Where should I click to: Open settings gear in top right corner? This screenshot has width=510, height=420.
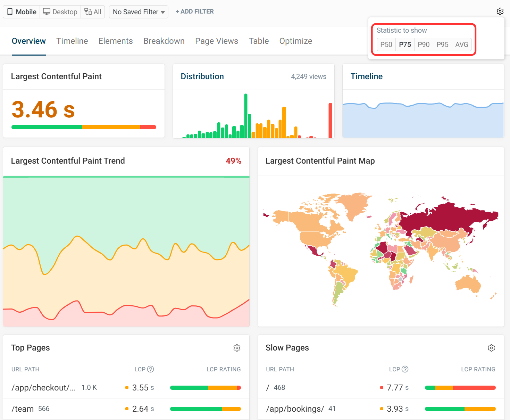click(x=500, y=11)
